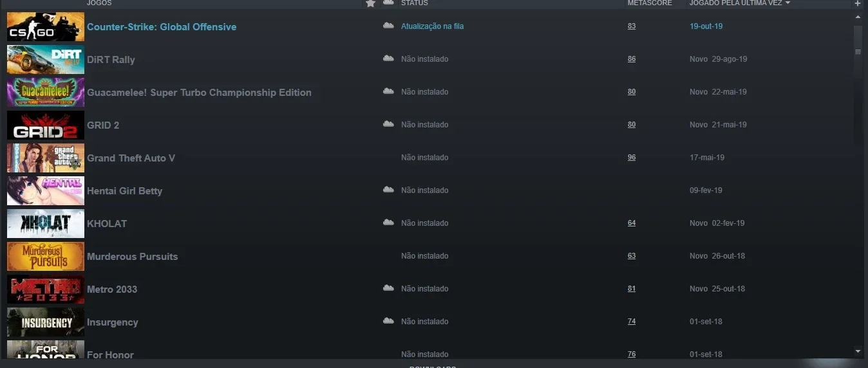Viewport: 868px width, 368px height.
Task: Open Metascore 63 link for Murderous Pursuits
Action: click(x=632, y=256)
